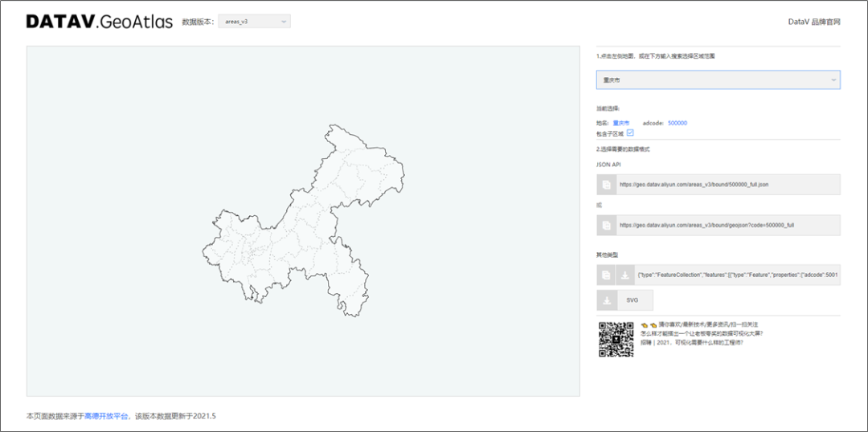Open the DataV 品牌官网 link
Screen dimensions: 868x432
(814, 22)
